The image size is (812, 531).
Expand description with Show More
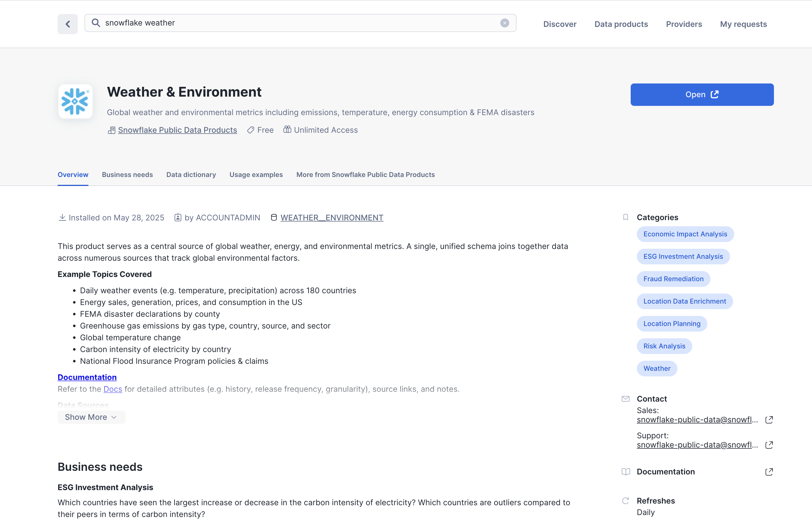(91, 417)
